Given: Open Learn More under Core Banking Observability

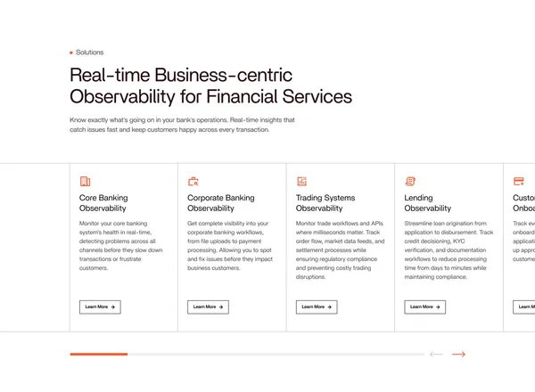Looking at the screenshot, I should (x=100, y=306).
